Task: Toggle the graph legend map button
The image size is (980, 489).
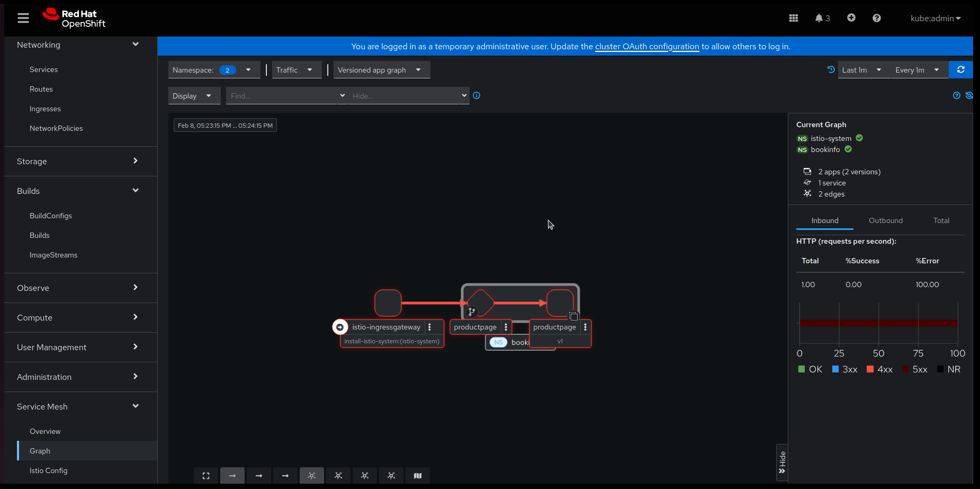Action: pos(418,476)
